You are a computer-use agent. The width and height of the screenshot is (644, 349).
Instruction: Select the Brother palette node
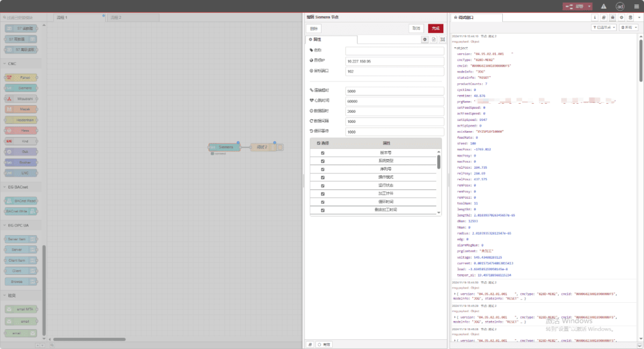pyautogui.click(x=21, y=162)
